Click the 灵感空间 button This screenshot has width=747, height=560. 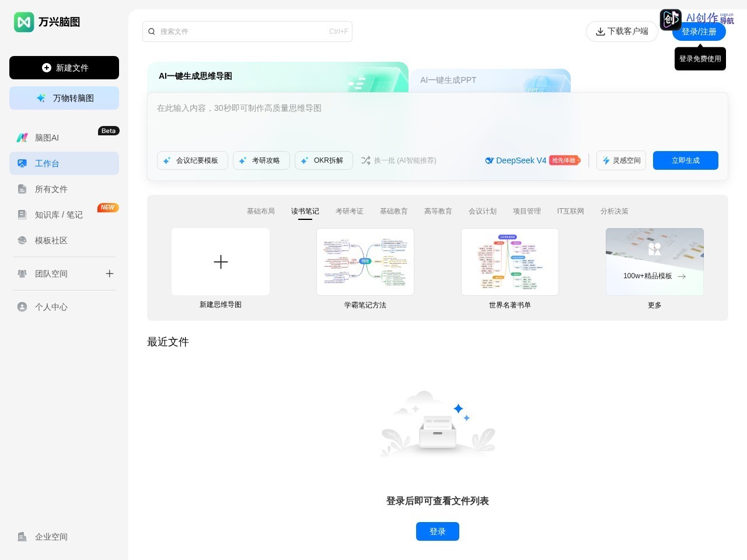pos(621,160)
